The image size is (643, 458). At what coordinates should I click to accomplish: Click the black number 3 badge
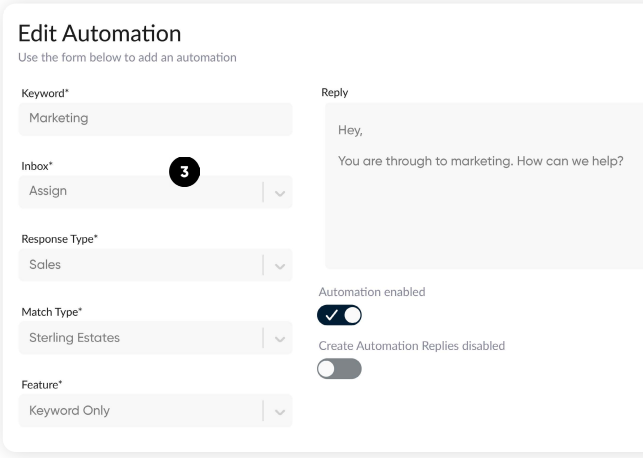183,172
